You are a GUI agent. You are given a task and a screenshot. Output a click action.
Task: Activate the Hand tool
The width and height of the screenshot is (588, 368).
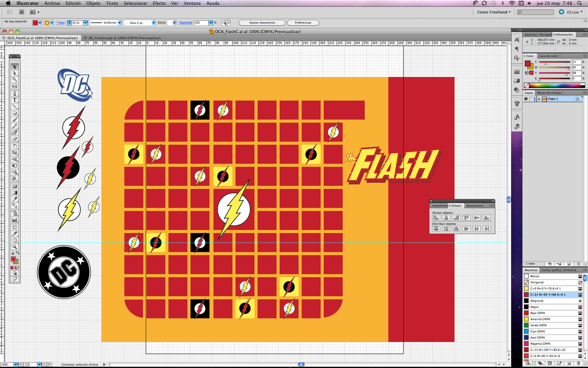(15, 240)
